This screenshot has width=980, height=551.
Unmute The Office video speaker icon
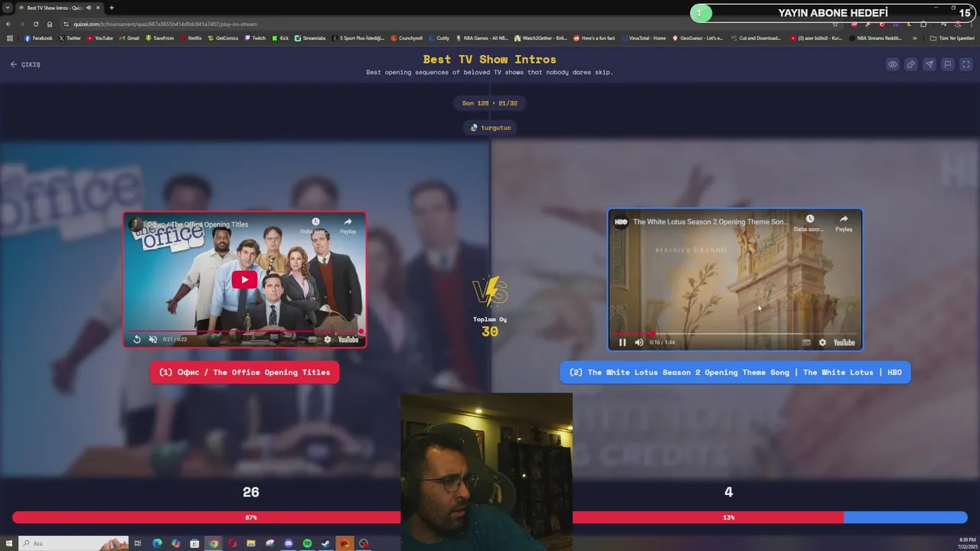pyautogui.click(x=153, y=339)
